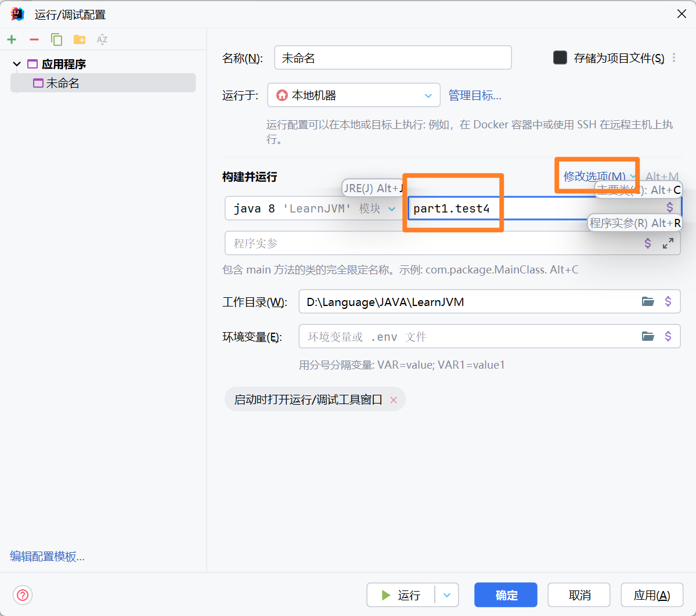Copy the current configuration
The width and height of the screenshot is (696, 616).
56,39
